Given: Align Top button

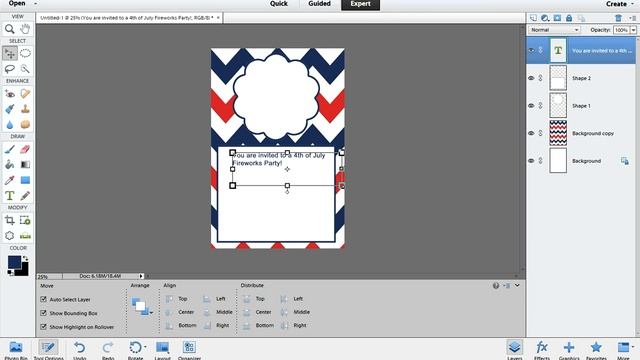Looking at the screenshot, I should pyautogui.click(x=177, y=299).
